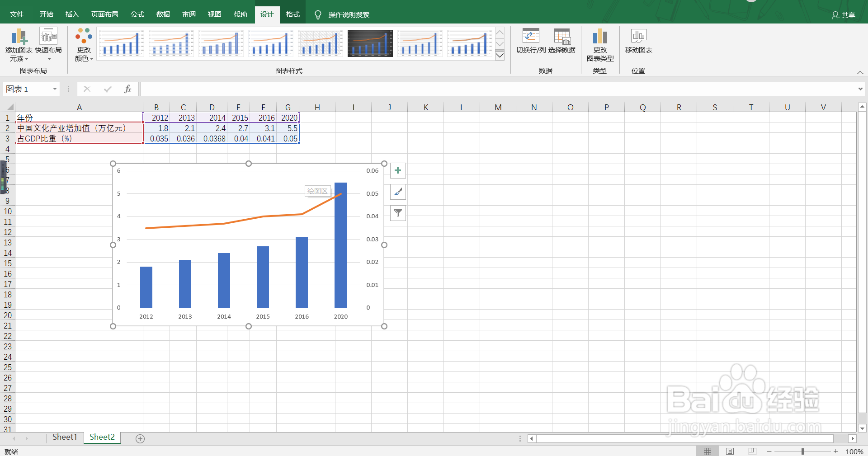Click the Share person icon

point(835,15)
